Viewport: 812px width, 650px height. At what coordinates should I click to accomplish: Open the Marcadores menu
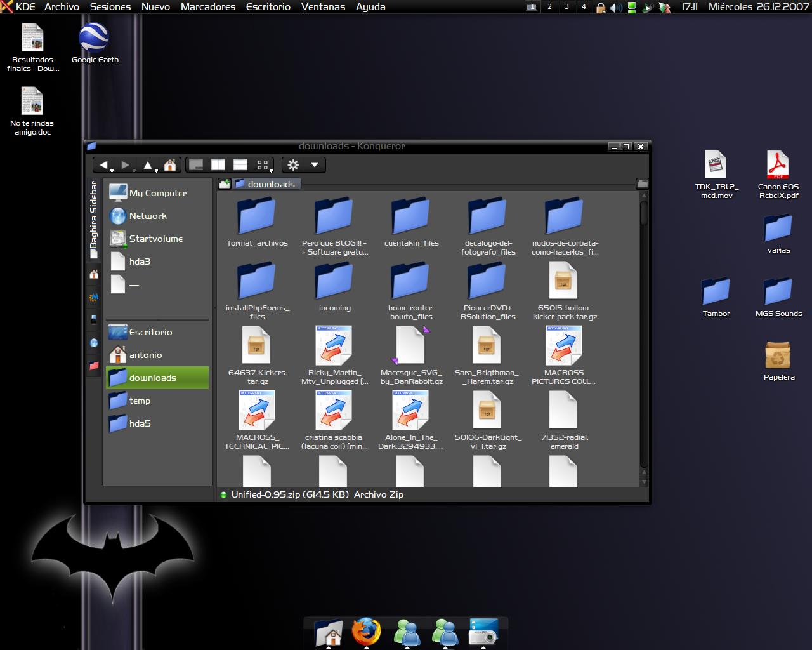coord(208,7)
